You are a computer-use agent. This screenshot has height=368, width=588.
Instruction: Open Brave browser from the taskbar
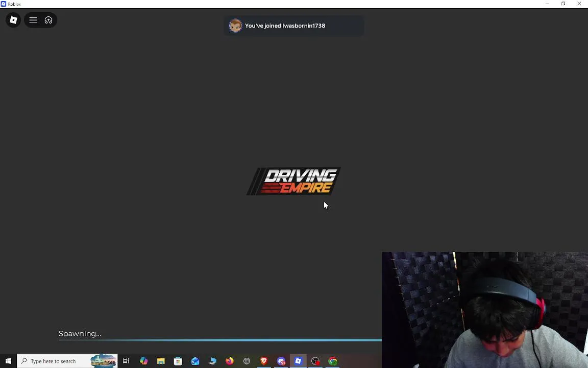coord(263,361)
